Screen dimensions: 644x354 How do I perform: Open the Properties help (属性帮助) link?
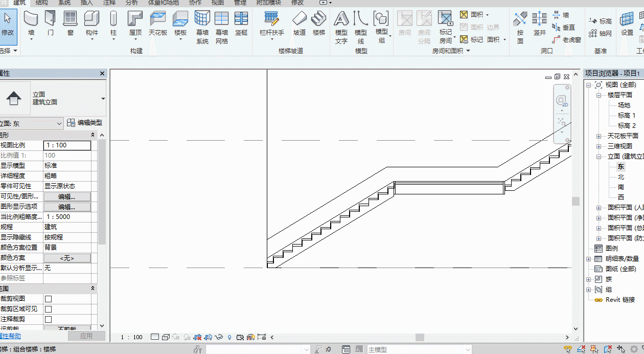[10, 336]
